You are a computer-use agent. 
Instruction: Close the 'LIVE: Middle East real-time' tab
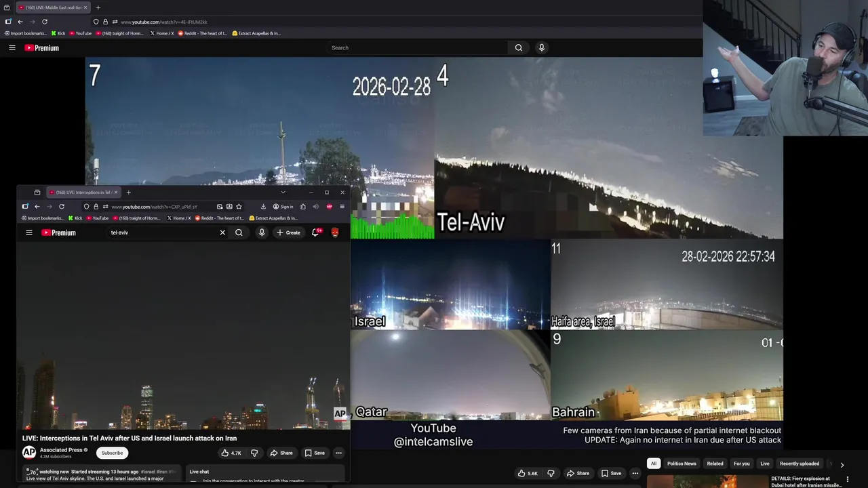85,7
